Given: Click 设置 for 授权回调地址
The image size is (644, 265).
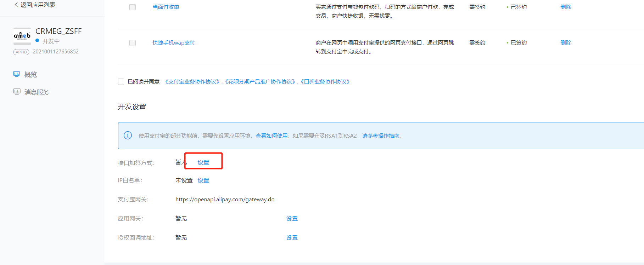Looking at the screenshot, I should (x=292, y=238).
